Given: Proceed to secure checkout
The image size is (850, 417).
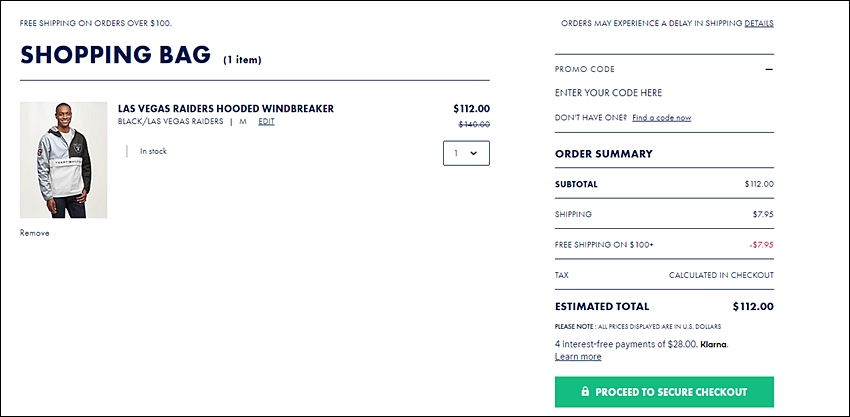Looking at the screenshot, I should (664, 392).
